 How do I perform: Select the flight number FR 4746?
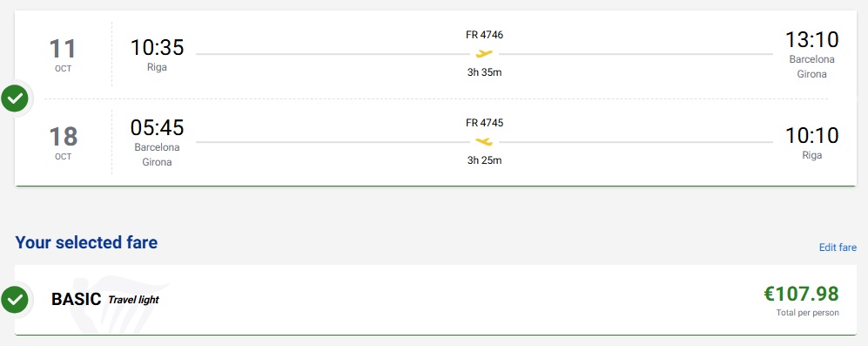[484, 35]
